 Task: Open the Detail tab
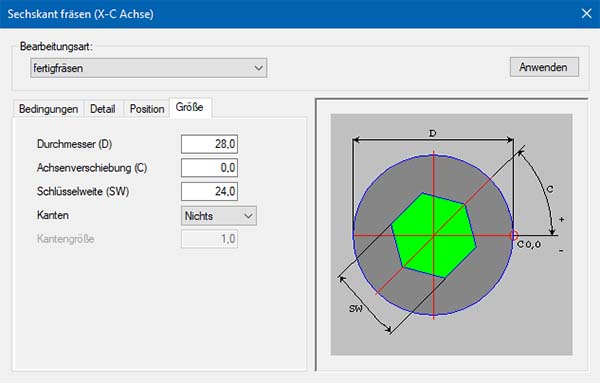point(103,109)
